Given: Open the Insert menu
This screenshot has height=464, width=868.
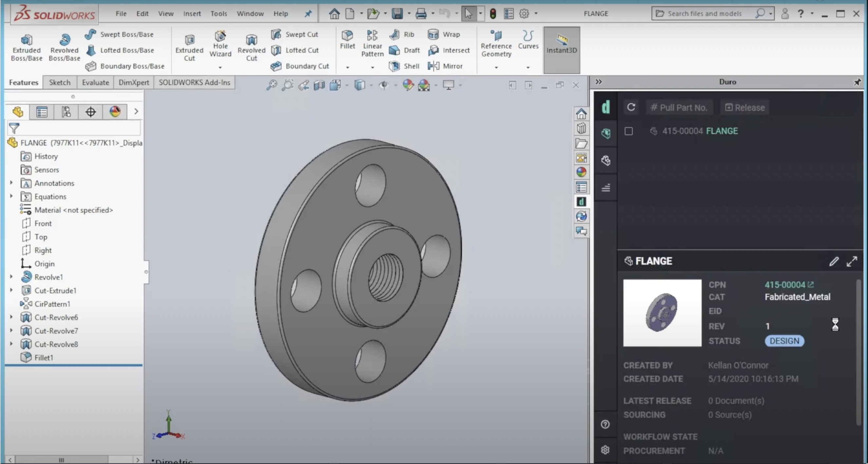Looking at the screenshot, I should [192, 13].
